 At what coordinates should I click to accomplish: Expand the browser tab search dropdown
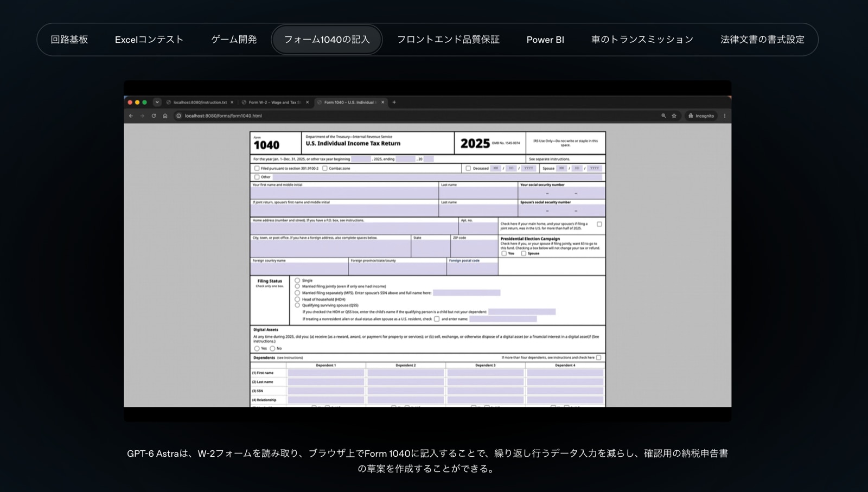[157, 102]
